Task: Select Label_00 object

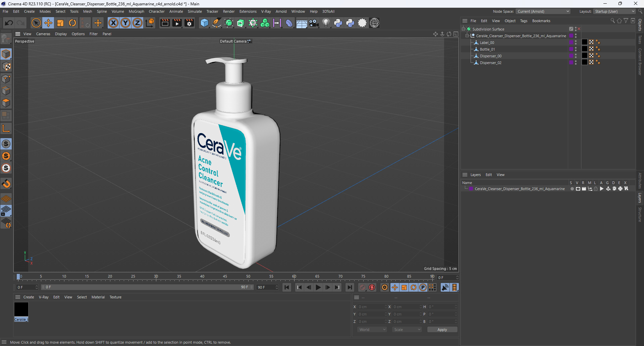Action: click(487, 43)
